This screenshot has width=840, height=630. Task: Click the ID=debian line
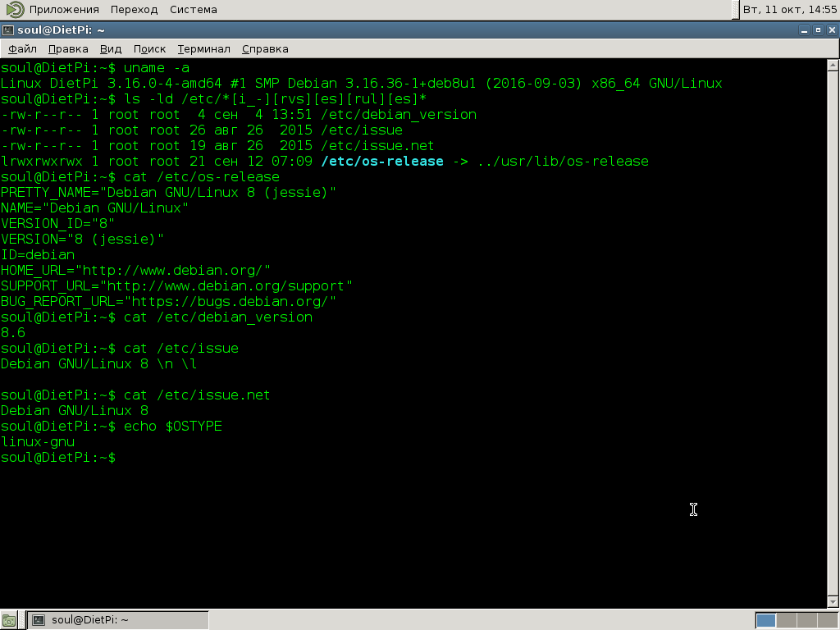(x=38, y=255)
